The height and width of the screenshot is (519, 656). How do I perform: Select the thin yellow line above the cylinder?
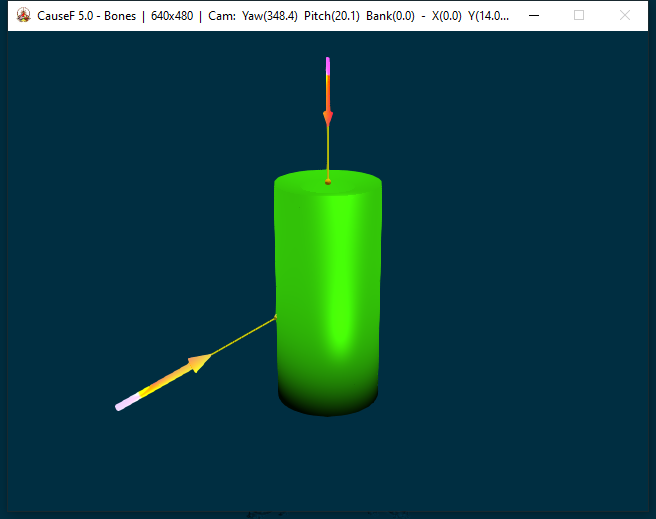(x=328, y=152)
